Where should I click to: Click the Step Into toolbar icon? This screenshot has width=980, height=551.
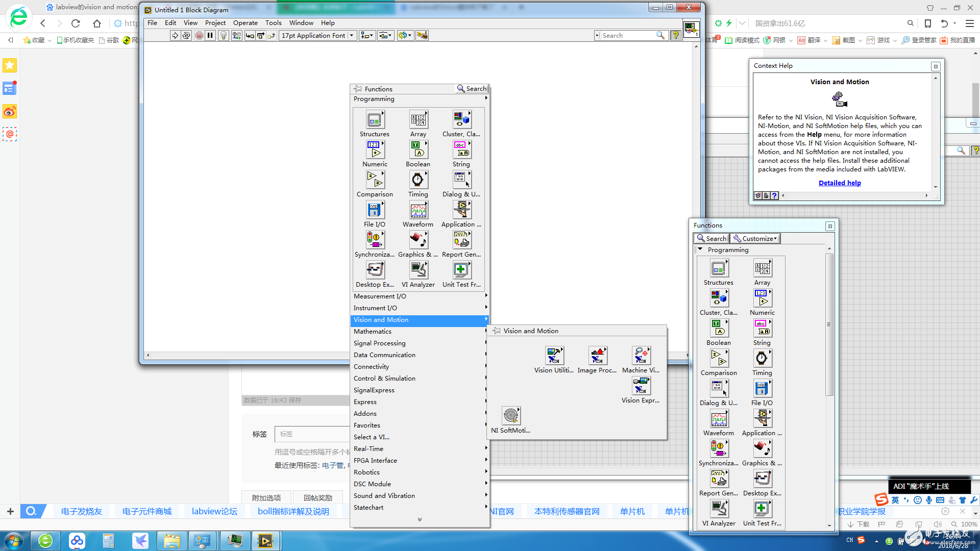250,35
